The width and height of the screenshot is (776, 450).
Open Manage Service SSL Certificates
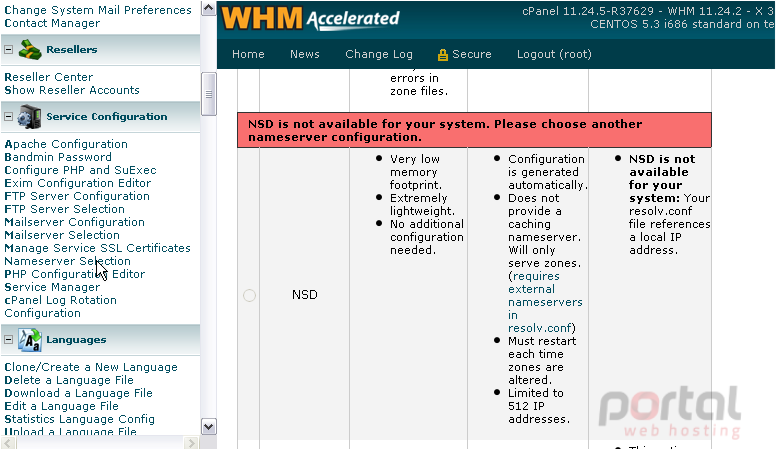point(97,248)
